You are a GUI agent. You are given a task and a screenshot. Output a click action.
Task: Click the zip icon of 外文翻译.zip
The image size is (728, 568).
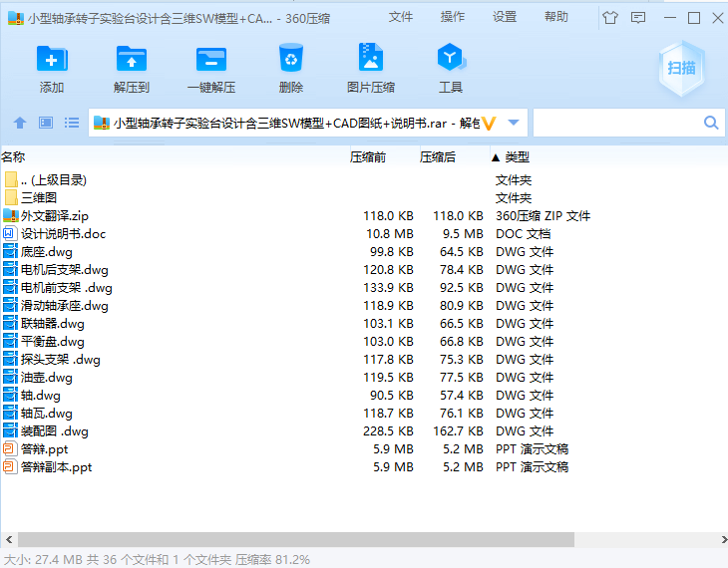click(10, 215)
